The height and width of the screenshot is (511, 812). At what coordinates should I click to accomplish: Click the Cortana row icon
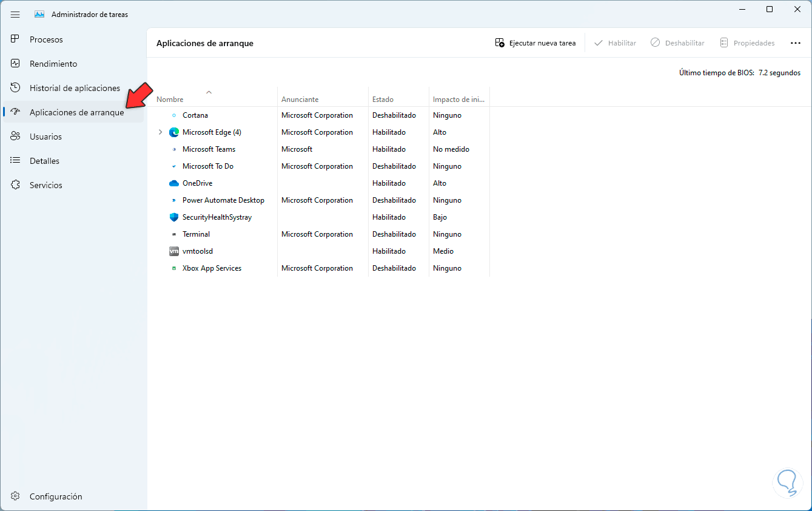[175, 115]
